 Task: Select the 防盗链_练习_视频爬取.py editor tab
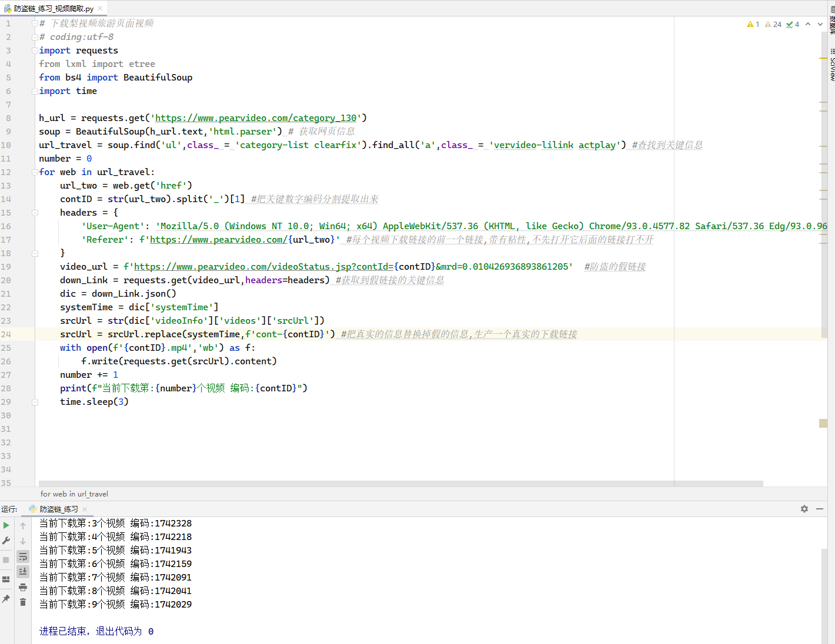tap(53, 8)
